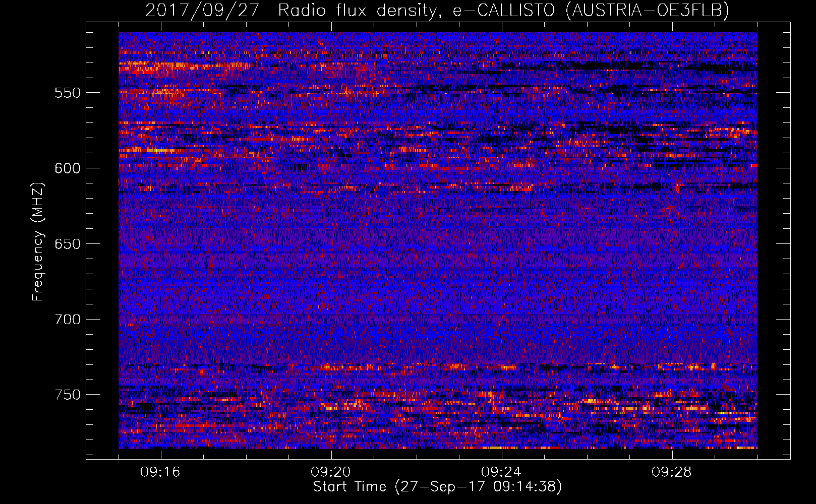This screenshot has width=816, height=504.
Task: Click the 09:28 time tick label
Action: [x=672, y=472]
